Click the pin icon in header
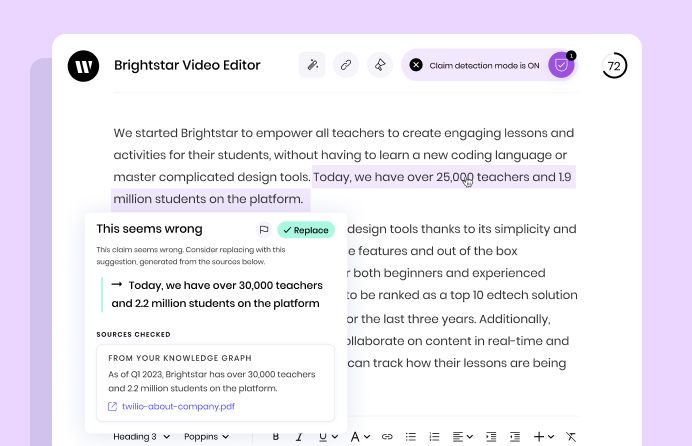This screenshot has width=692, height=446. (380, 65)
